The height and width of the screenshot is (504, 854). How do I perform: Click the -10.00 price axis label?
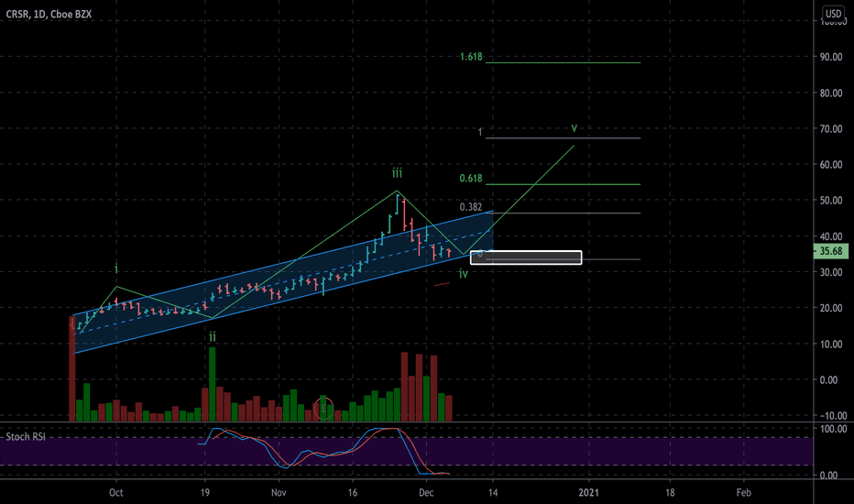click(831, 416)
